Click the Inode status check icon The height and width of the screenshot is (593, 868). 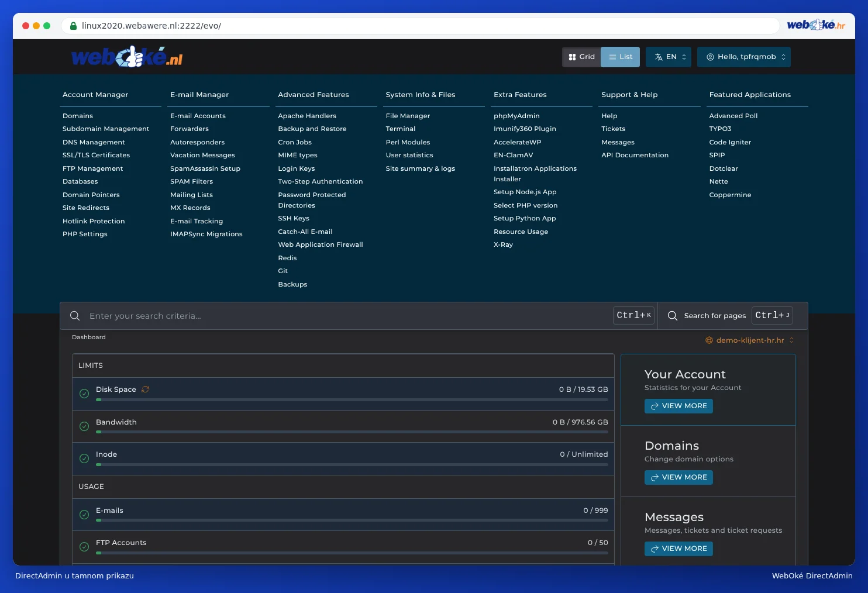coord(84,458)
